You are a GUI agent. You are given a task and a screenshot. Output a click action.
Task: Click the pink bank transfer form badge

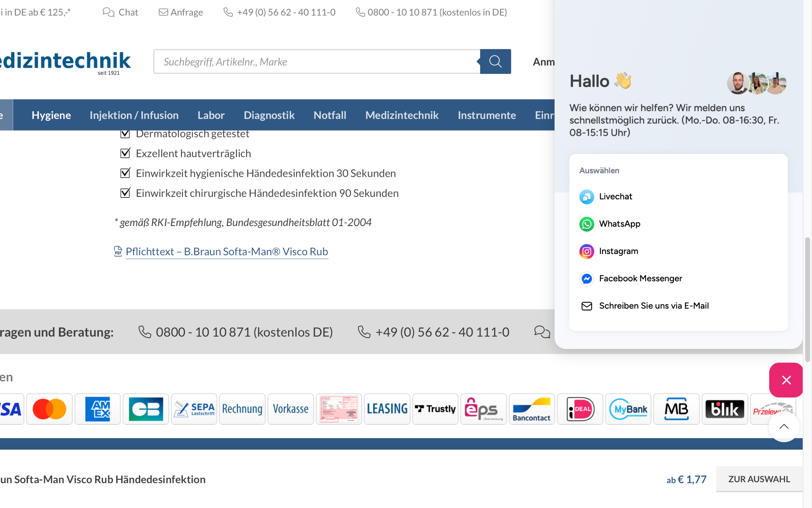[x=339, y=409]
